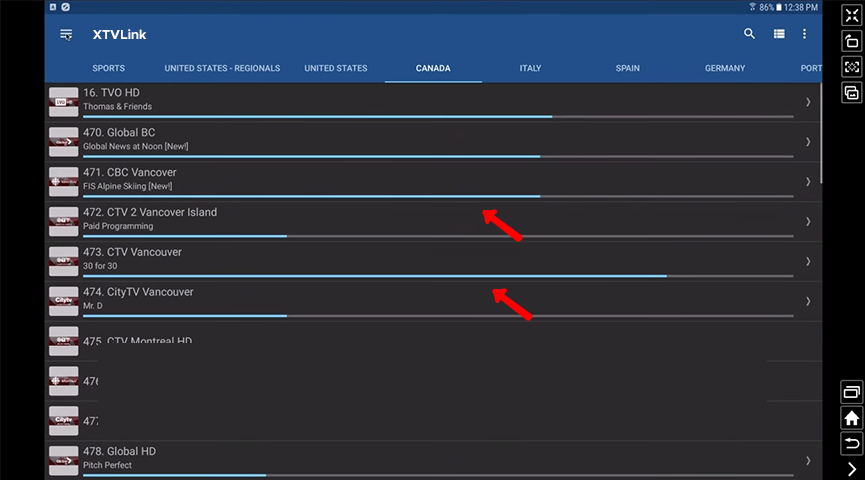Select the Canada tab
Screen dimensions: 865x480
point(433,68)
